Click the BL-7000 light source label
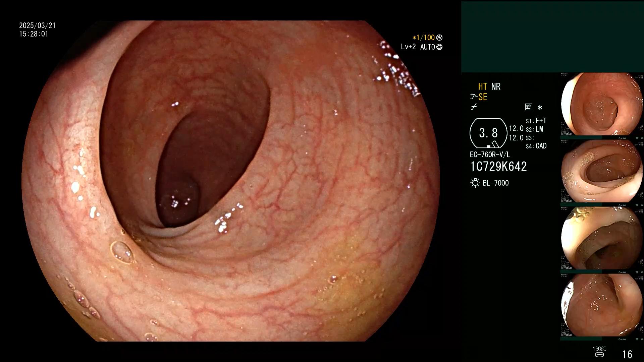Viewport: 644px width, 362px height. (x=496, y=183)
